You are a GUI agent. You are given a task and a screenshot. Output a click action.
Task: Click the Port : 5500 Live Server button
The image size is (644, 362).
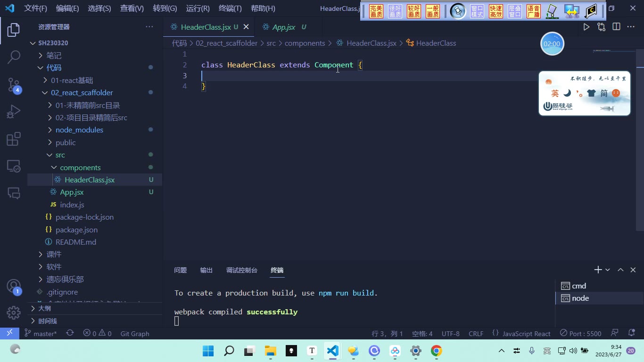click(580, 333)
